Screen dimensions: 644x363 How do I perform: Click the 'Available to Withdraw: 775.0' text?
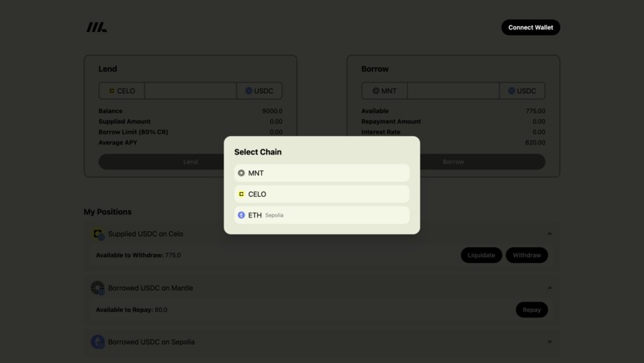(x=138, y=255)
